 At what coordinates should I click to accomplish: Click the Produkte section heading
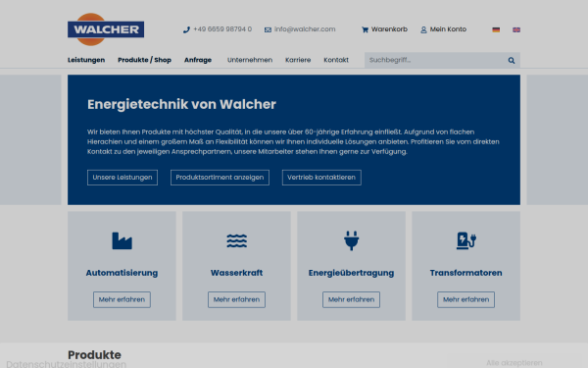pyautogui.click(x=94, y=355)
